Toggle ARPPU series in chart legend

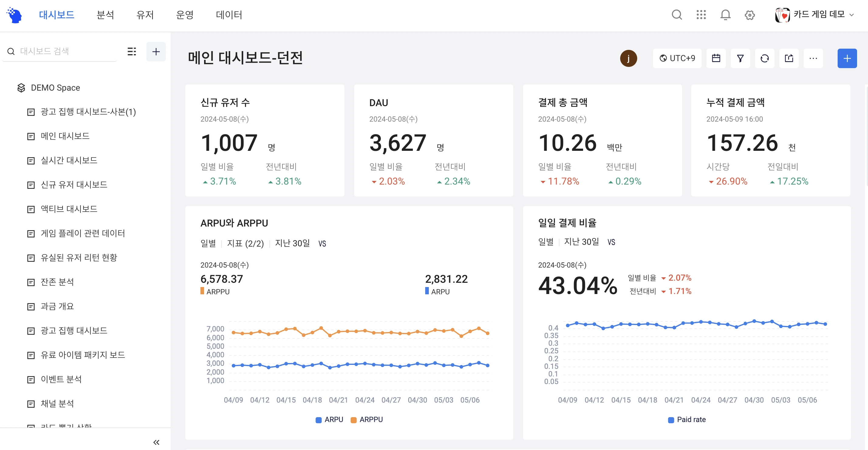pos(367,419)
